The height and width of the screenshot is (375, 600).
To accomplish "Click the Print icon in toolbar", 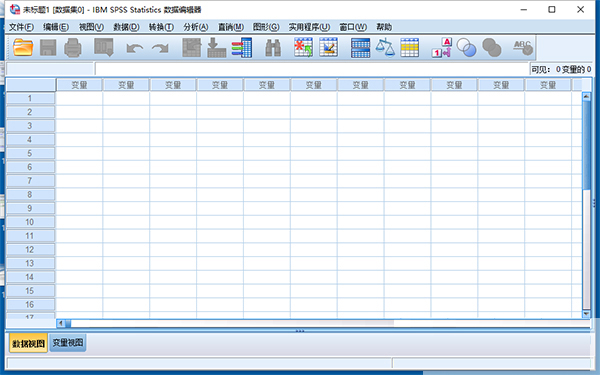I will pos(73,48).
